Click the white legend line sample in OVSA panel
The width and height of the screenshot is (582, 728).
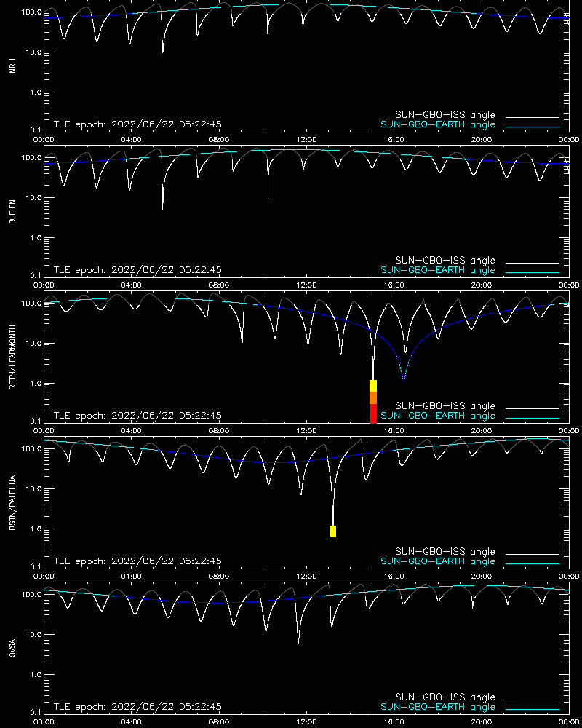[x=533, y=700]
